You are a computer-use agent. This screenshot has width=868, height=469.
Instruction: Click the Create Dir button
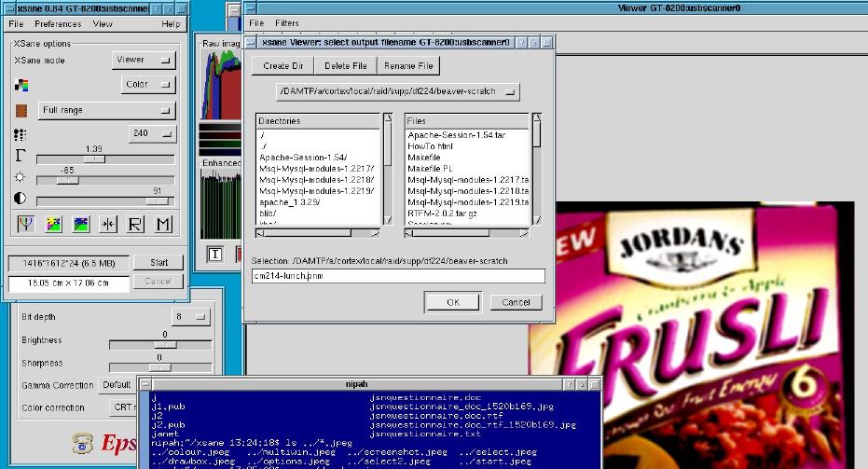(282, 65)
